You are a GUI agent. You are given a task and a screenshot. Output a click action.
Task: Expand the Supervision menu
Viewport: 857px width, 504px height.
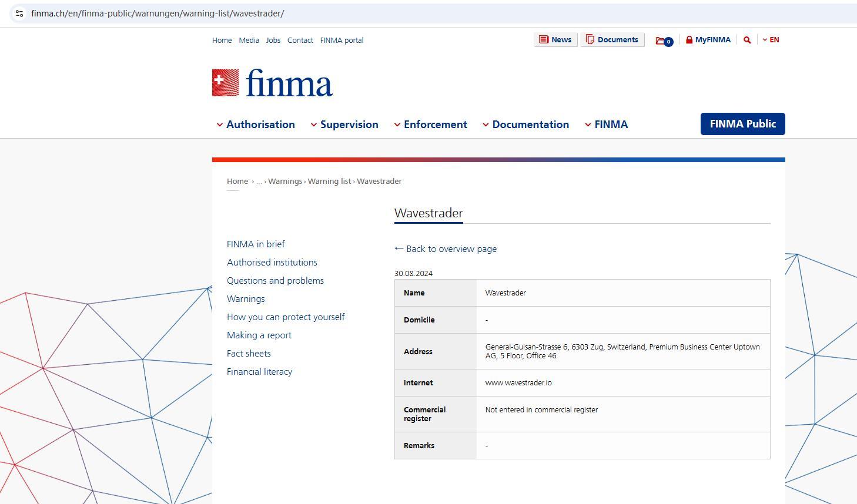tap(344, 125)
